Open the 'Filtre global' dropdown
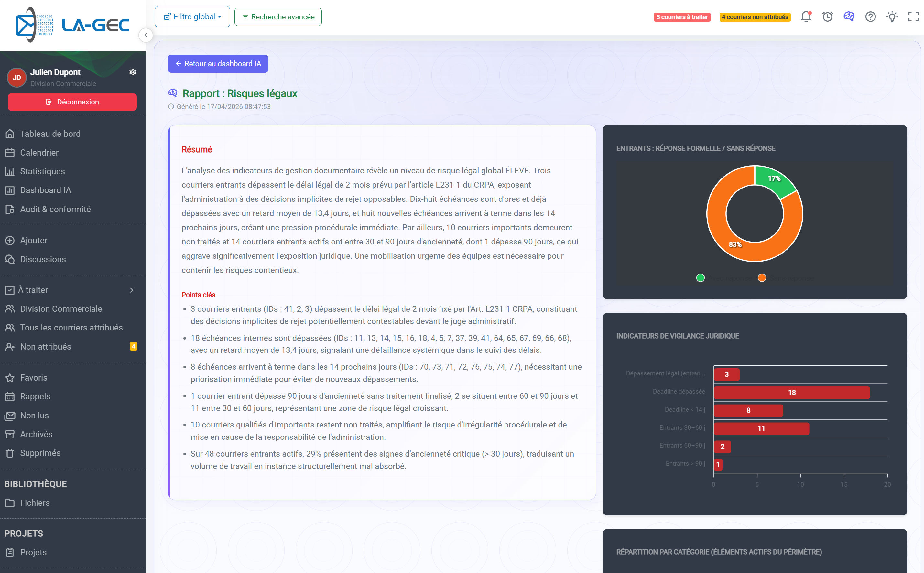 (x=192, y=17)
